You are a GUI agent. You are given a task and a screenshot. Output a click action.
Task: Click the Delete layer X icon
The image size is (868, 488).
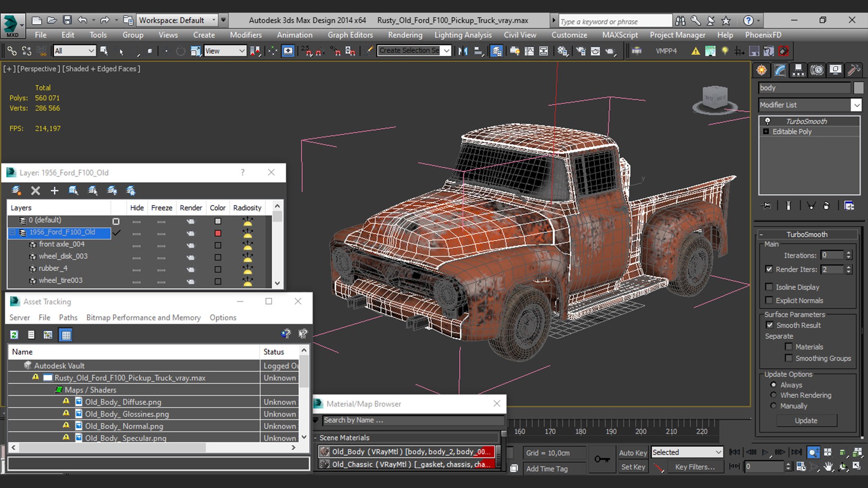tap(35, 191)
